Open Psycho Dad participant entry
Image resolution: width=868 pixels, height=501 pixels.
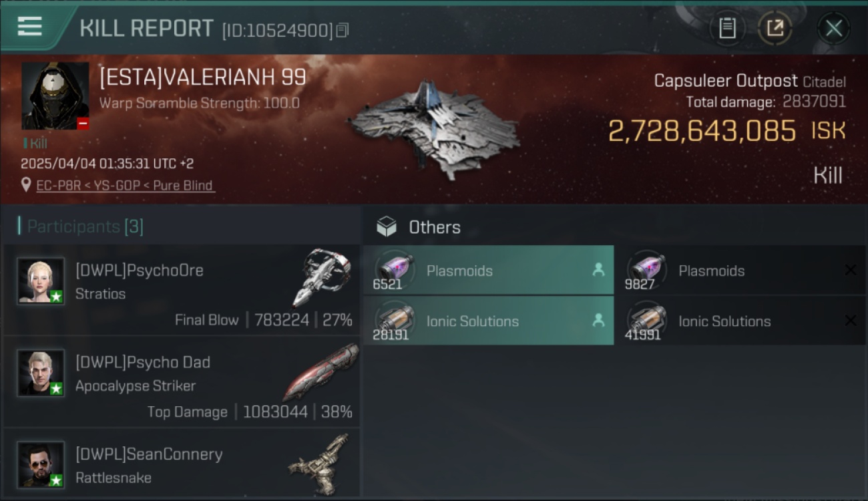tap(182, 382)
